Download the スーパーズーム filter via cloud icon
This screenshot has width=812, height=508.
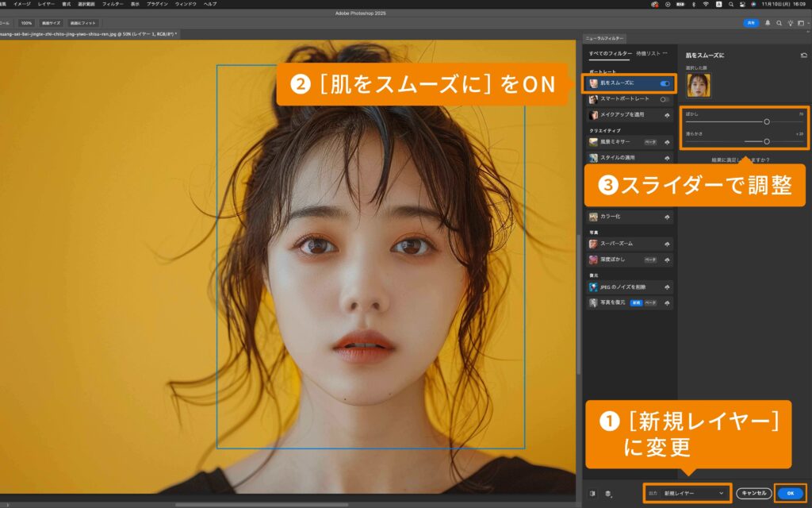coord(667,244)
